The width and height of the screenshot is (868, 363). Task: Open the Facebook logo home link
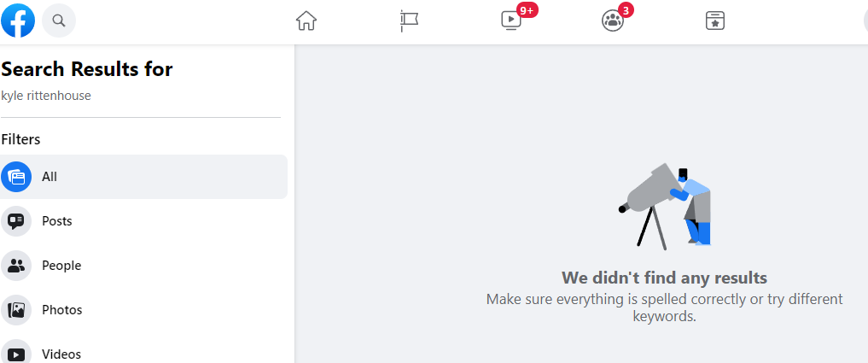point(18,20)
